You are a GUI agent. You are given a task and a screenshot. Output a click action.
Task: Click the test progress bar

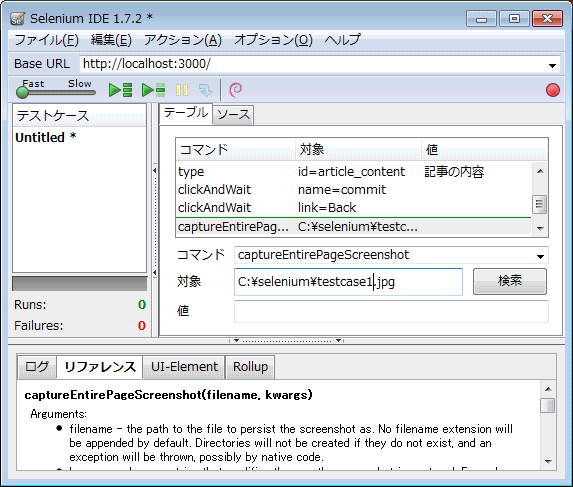pyautogui.click(x=80, y=284)
